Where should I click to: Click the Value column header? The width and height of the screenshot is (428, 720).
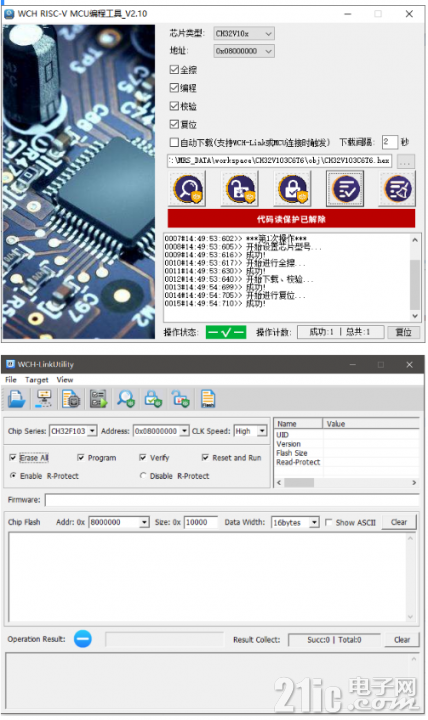[x=371, y=424]
